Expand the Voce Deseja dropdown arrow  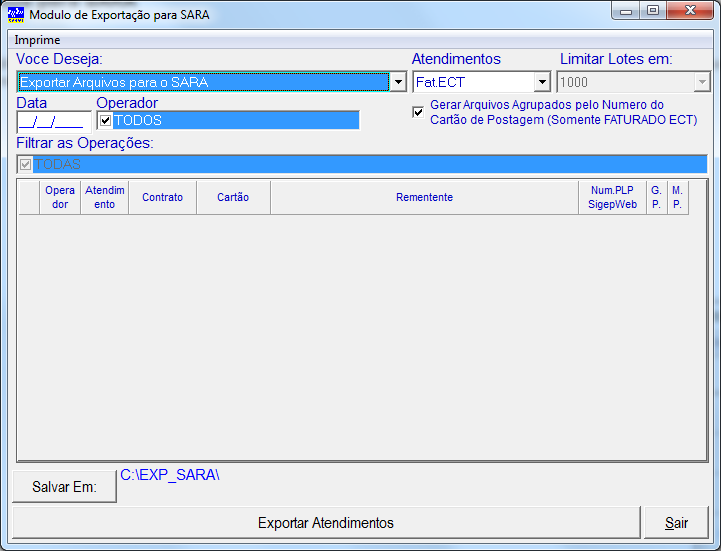[x=398, y=82]
